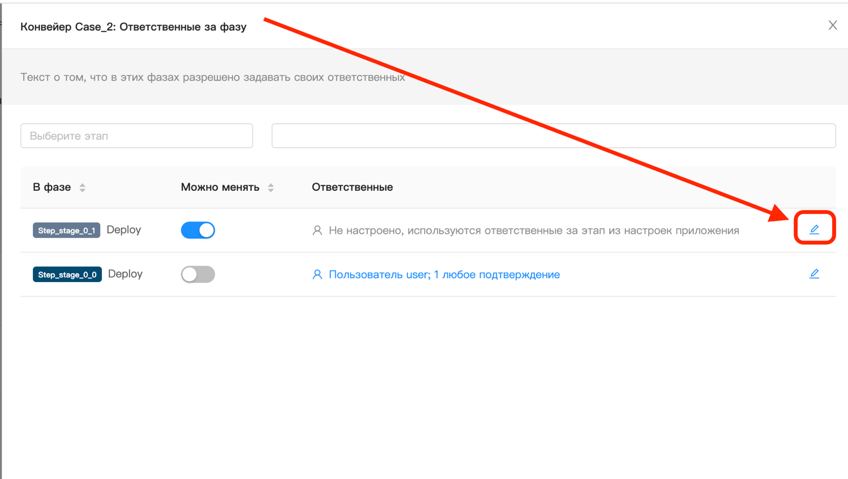This screenshot has height=479, width=848.
Task: Open Пользователь user; 1 любое подтверждение link
Action: [444, 275]
